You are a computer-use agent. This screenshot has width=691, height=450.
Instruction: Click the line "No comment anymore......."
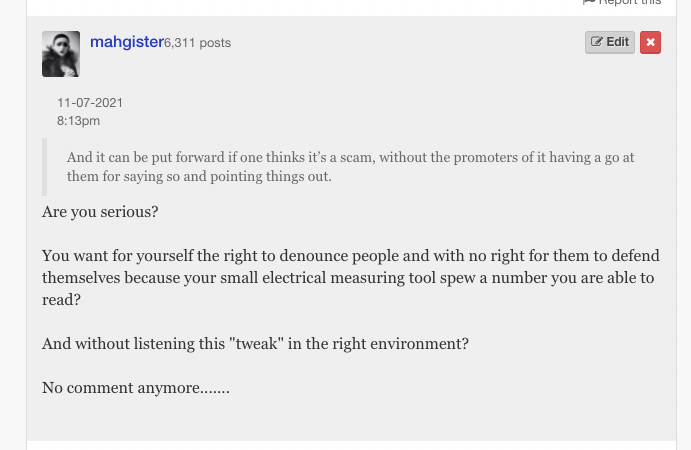[x=136, y=388]
